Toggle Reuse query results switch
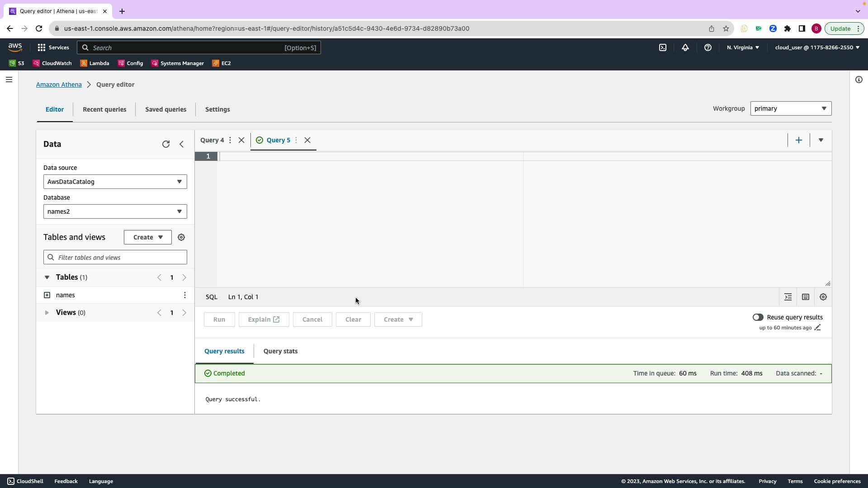The height and width of the screenshot is (488, 868). click(x=758, y=317)
